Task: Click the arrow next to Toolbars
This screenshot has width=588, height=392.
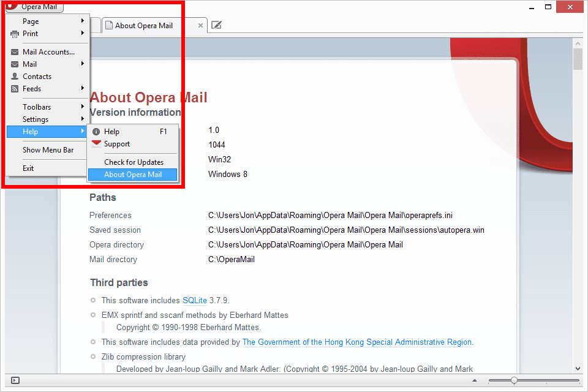Action: (x=83, y=107)
